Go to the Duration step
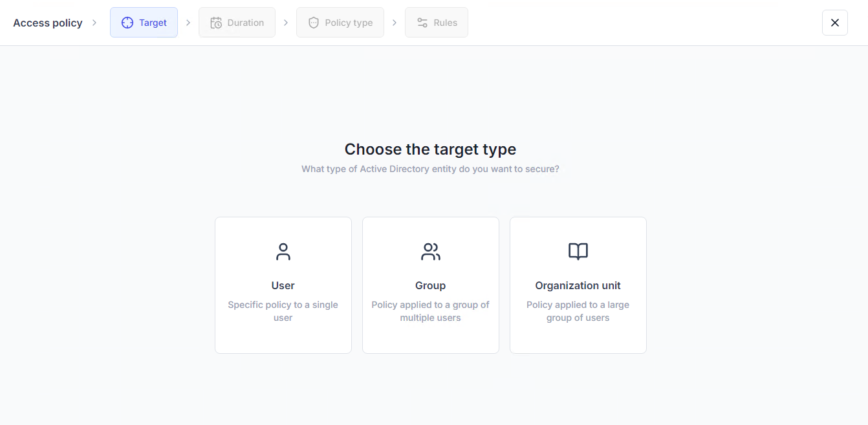 [237, 23]
